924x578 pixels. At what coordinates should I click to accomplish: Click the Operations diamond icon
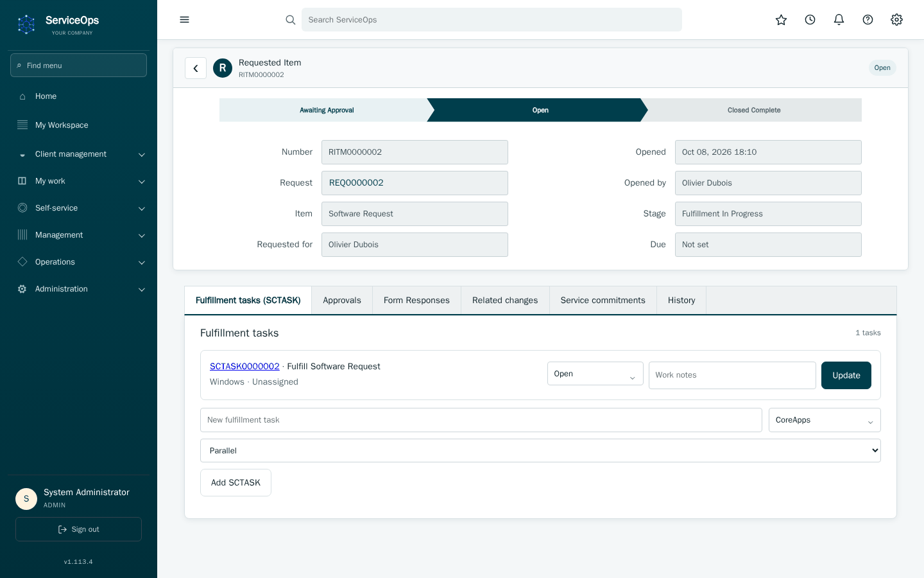[22, 262]
